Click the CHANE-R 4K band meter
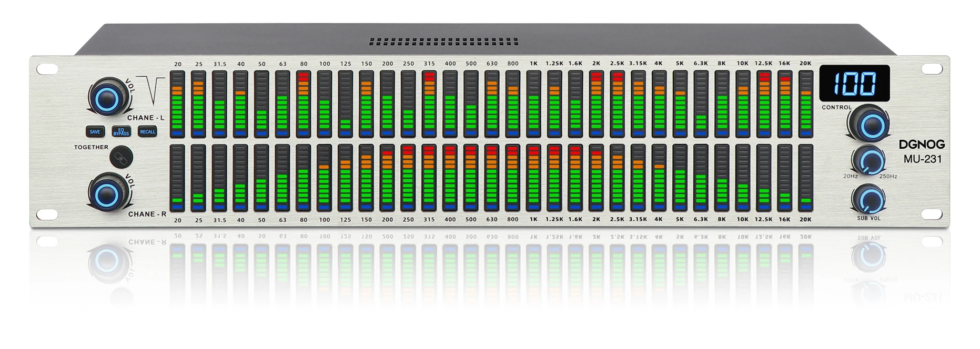 point(659,178)
